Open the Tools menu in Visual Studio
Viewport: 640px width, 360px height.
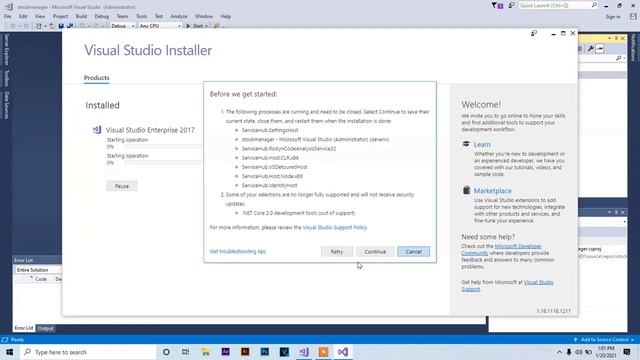141,16
